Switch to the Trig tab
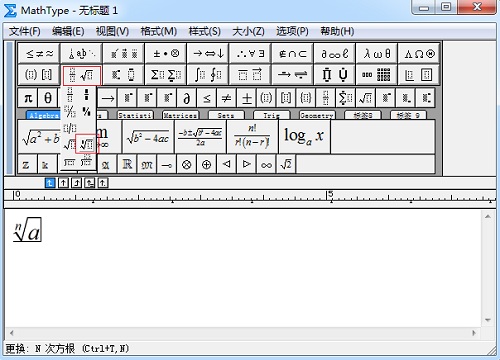 pyautogui.click(x=271, y=115)
